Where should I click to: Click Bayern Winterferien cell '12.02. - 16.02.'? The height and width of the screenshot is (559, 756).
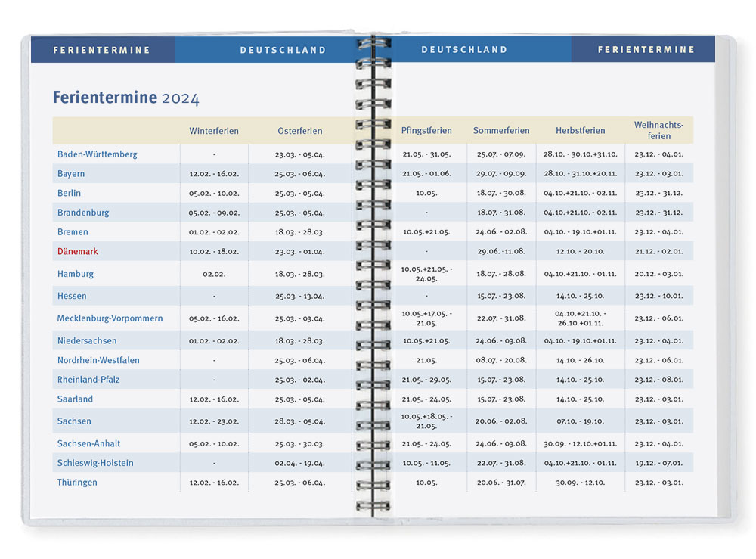pyautogui.click(x=214, y=174)
